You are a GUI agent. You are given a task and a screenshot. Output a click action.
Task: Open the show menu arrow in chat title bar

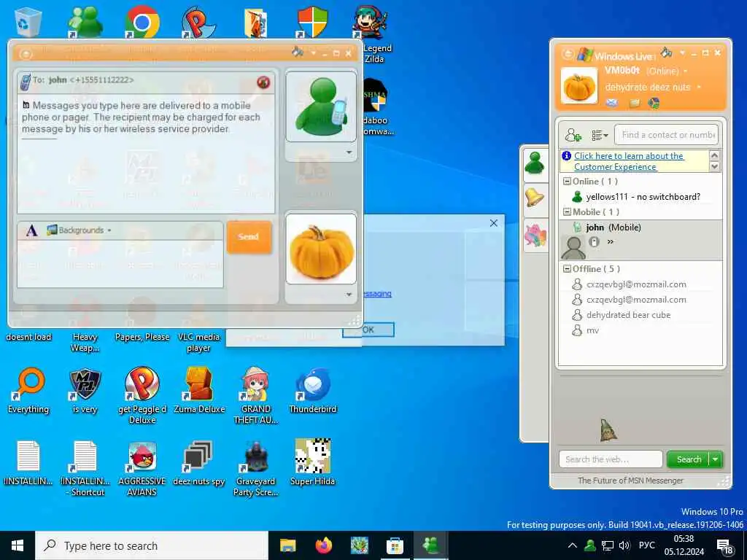pos(313,52)
